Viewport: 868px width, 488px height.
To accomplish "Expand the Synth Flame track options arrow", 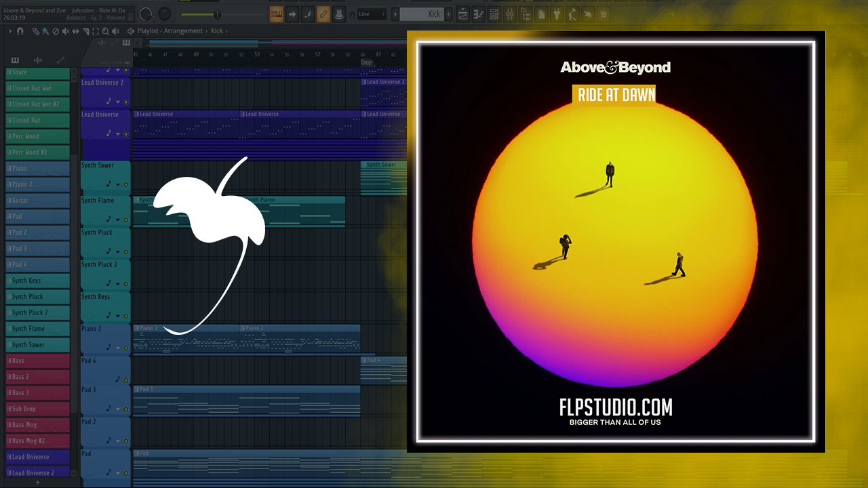I will [x=117, y=220].
